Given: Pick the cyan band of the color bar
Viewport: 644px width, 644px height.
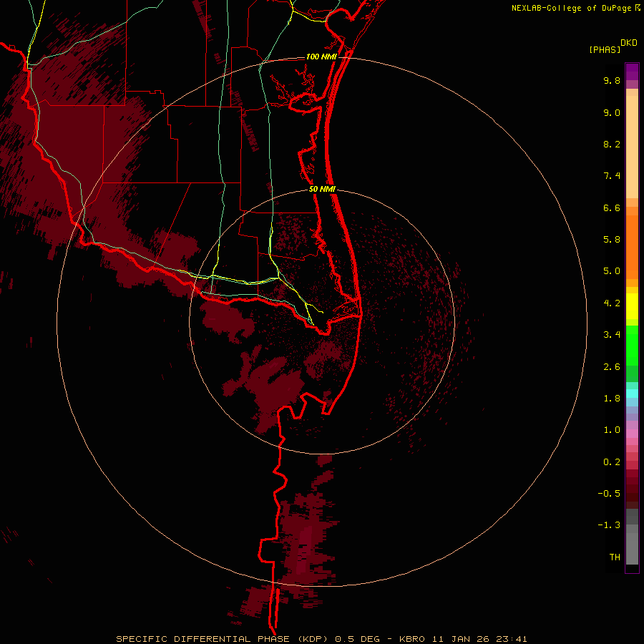Looking at the screenshot, I should [x=632, y=394].
